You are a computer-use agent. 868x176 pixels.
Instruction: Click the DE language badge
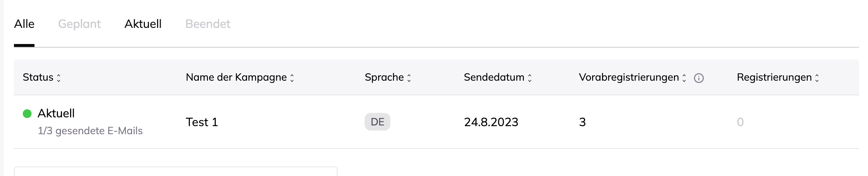coord(378,122)
